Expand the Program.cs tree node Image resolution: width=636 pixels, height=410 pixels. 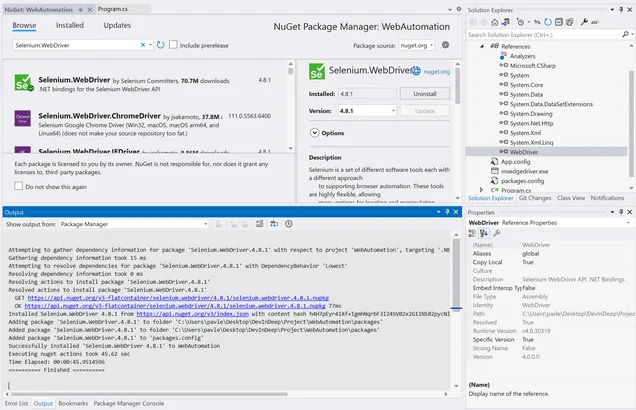tap(481, 190)
